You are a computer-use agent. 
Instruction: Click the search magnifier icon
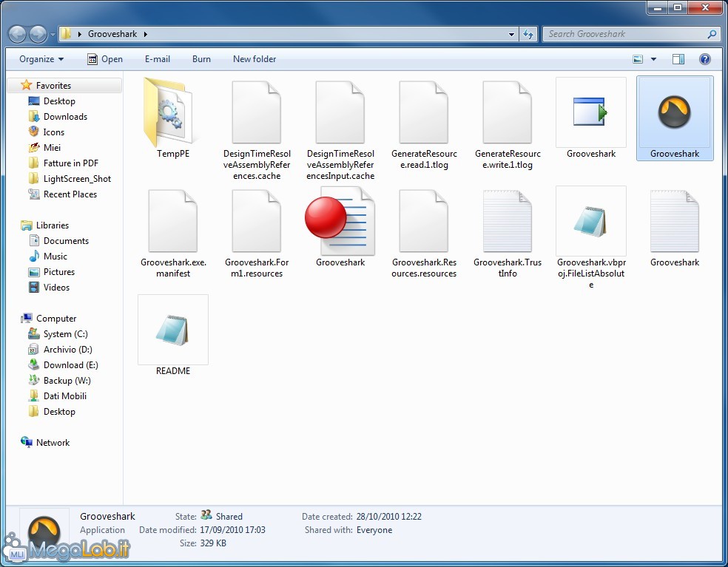[x=712, y=34]
